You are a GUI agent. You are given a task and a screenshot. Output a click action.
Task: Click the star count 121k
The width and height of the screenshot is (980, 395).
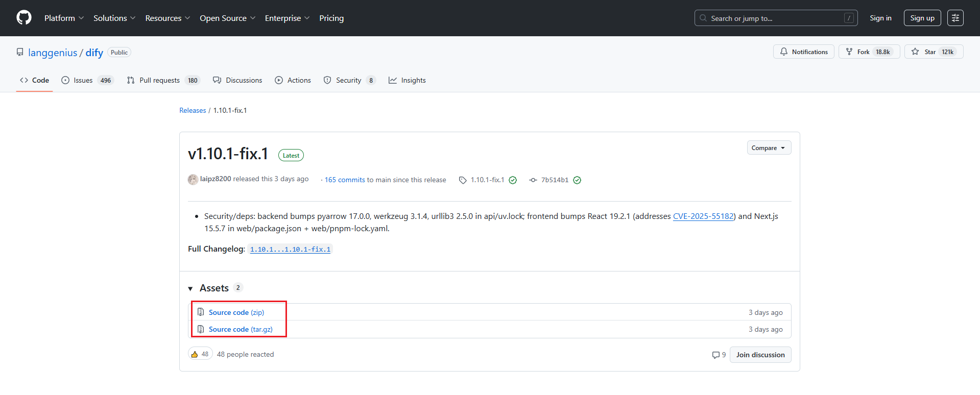click(x=948, y=52)
